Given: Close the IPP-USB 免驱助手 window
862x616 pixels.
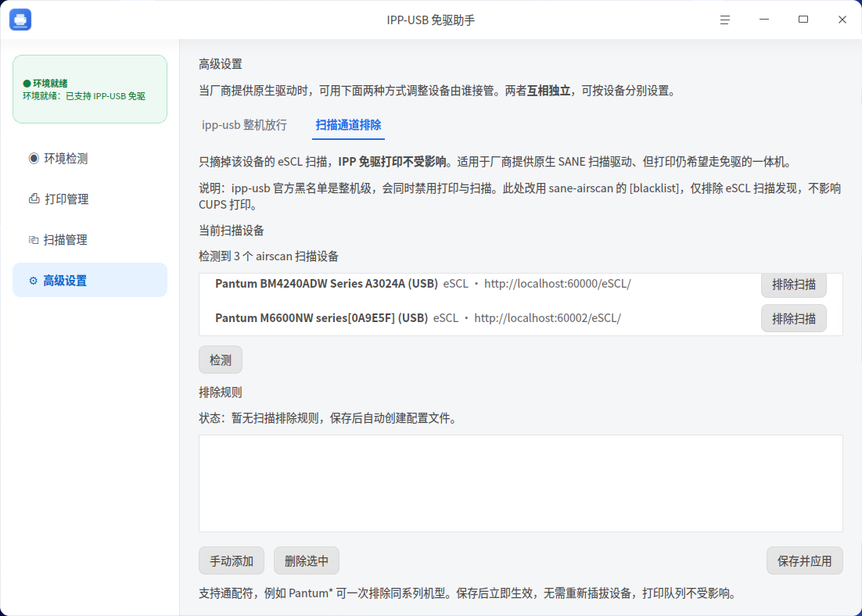Looking at the screenshot, I should 842,20.
